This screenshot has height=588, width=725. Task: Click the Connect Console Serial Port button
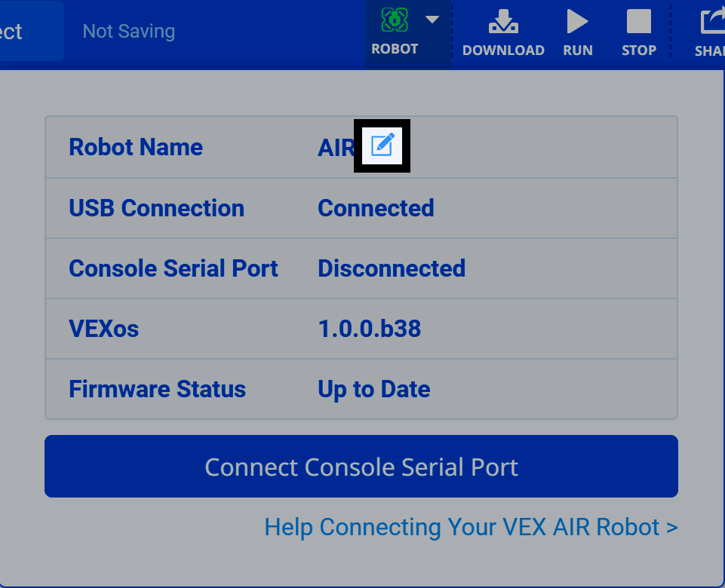[361, 467]
